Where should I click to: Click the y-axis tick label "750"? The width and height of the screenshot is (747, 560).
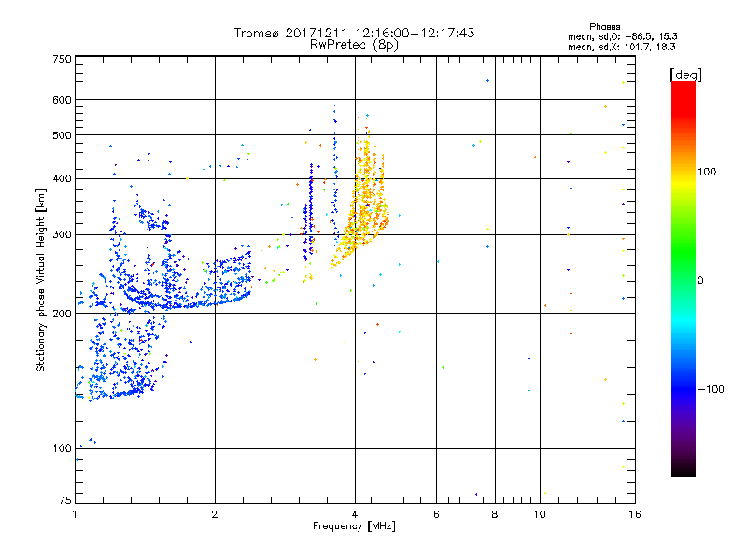(63, 59)
